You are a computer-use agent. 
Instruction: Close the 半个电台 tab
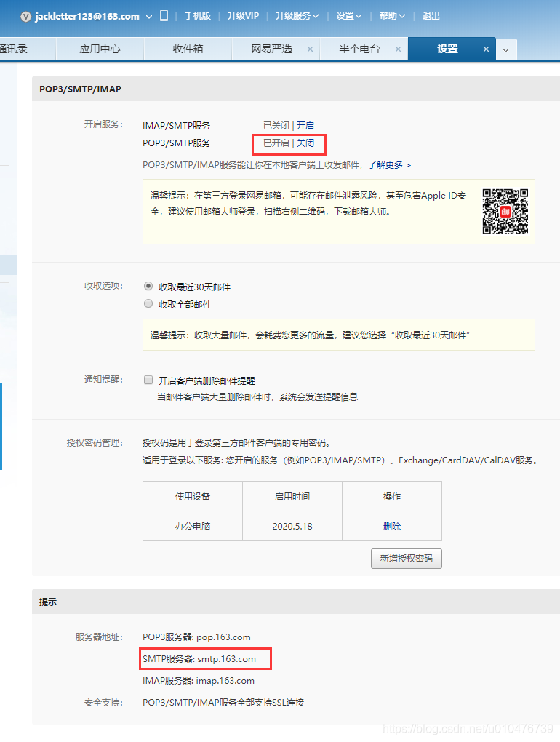click(x=398, y=49)
